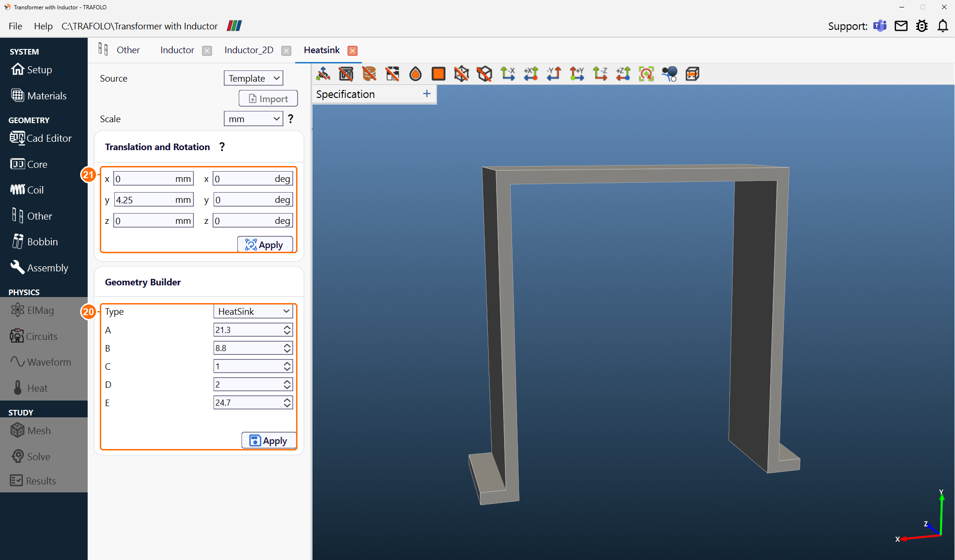This screenshot has width=955, height=560.
Task: Close the Heatsink tab
Action: pos(353,50)
